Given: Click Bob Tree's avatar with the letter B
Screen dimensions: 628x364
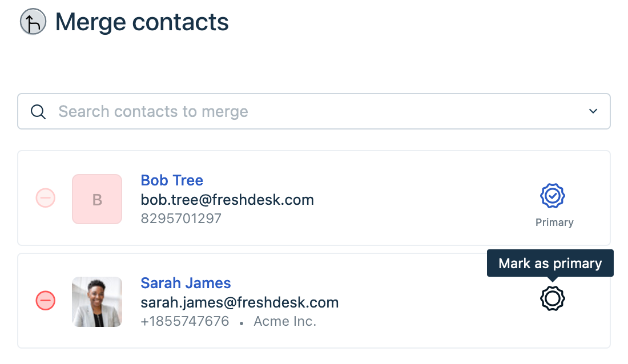Looking at the screenshot, I should (96, 199).
